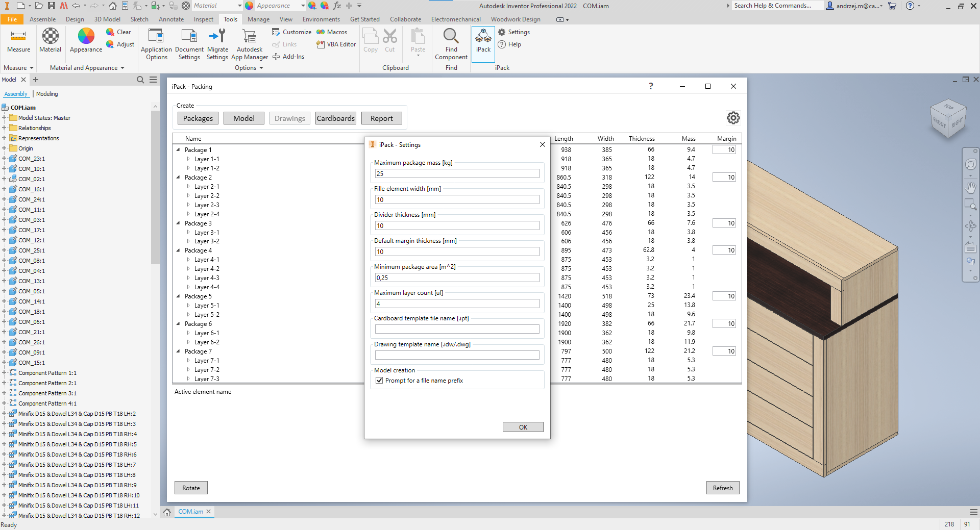
Task: Open the Woodwork Design tab
Action: point(516,19)
